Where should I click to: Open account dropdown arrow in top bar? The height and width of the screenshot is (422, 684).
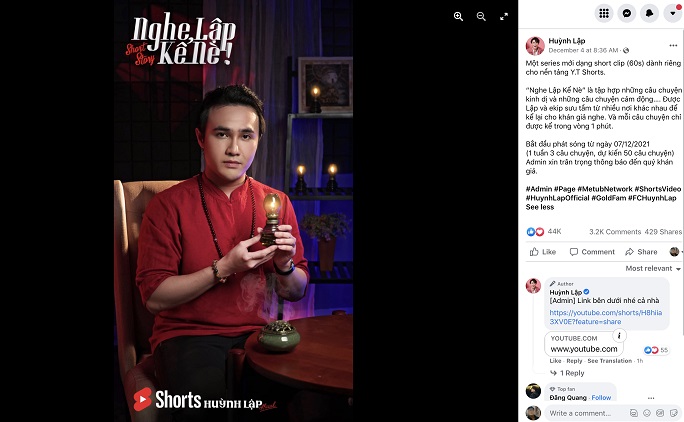[672, 14]
